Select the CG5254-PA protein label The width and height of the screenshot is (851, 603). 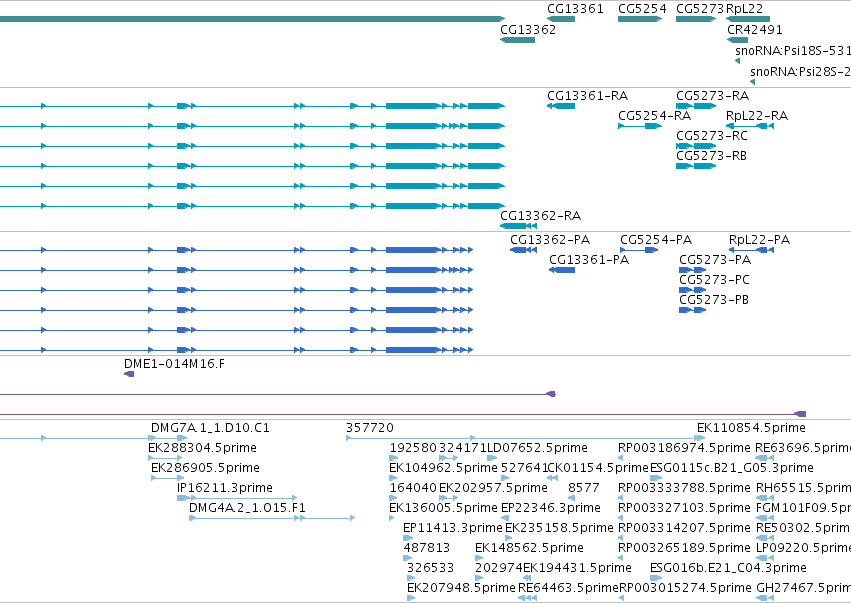tap(656, 240)
